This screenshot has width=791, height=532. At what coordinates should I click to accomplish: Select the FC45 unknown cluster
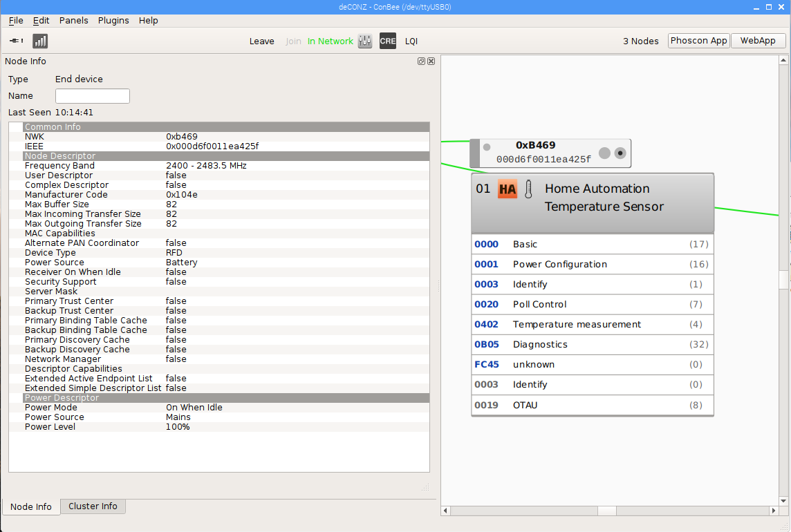coord(593,365)
